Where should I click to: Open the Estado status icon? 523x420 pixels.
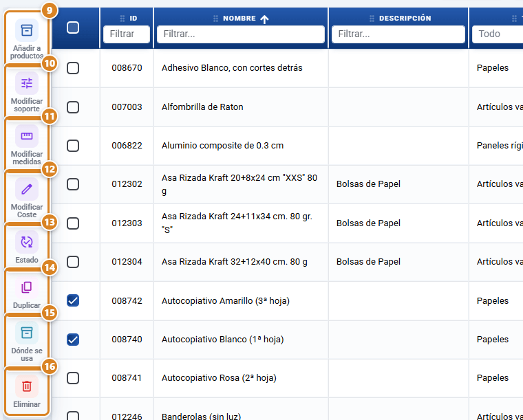click(x=27, y=242)
